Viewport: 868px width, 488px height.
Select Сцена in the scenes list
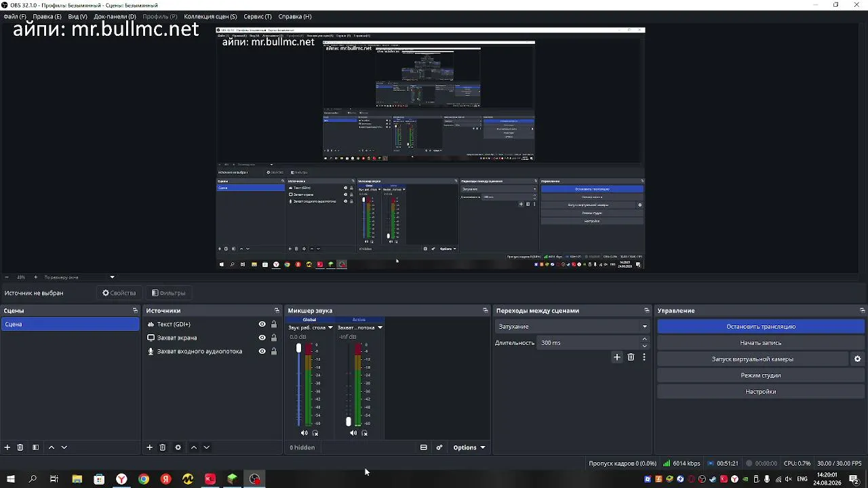pyautogui.click(x=71, y=324)
